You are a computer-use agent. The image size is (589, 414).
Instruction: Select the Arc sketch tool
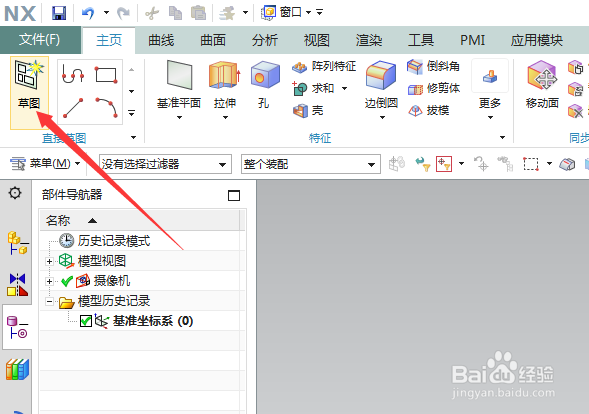click(106, 107)
